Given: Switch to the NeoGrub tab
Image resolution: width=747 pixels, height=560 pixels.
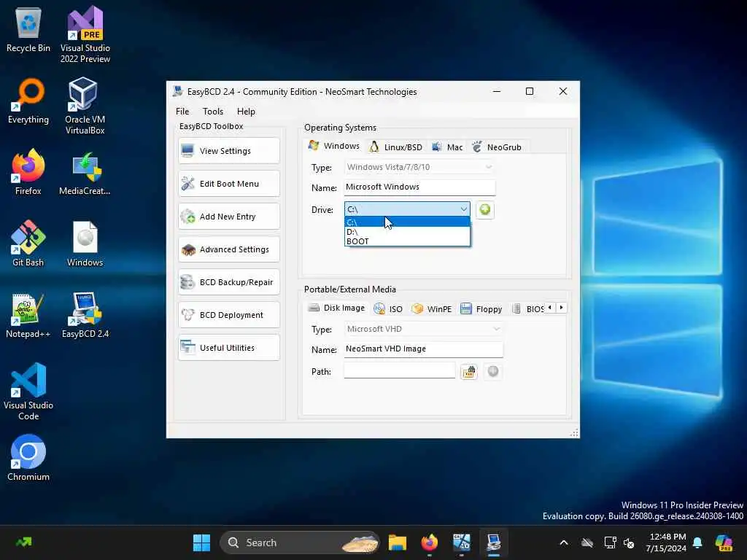Looking at the screenshot, I should point(497,147).
